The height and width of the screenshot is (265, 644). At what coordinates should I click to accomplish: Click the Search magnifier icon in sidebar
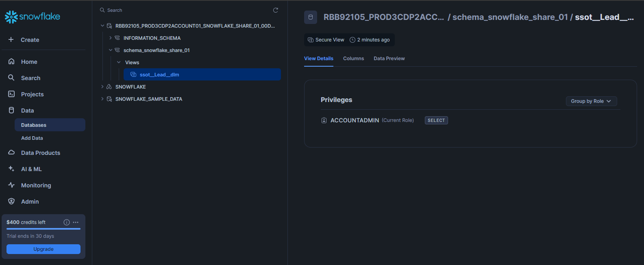11,78
